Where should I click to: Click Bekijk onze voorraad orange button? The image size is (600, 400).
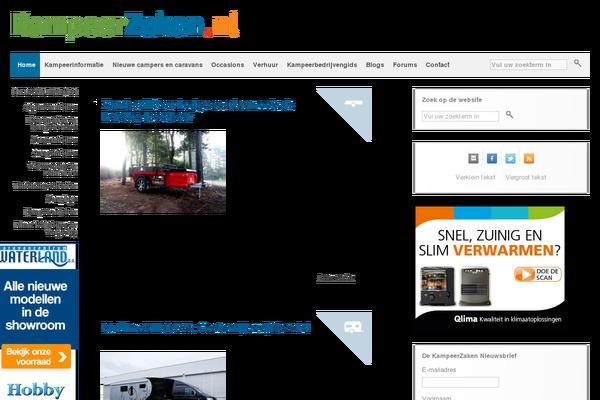point(37,357)
